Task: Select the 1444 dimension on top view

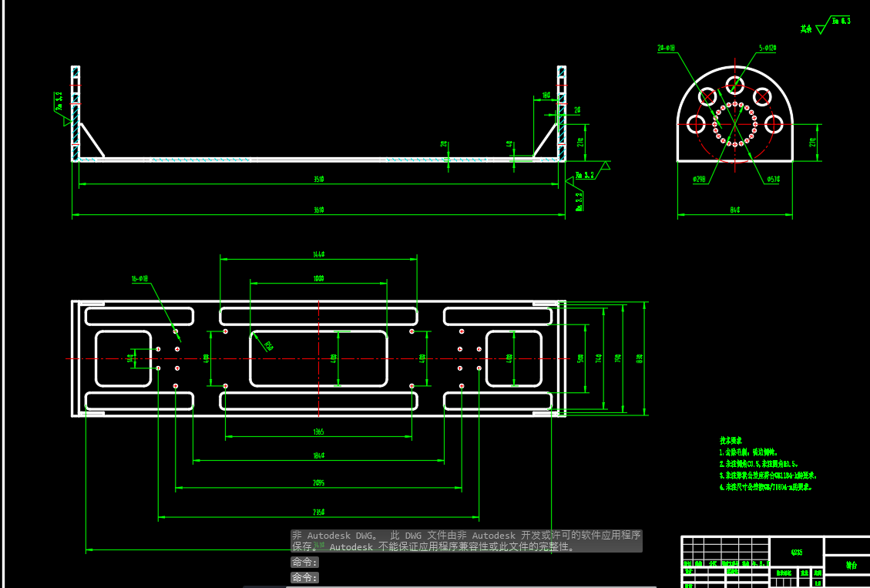Action: click(320, 254)
